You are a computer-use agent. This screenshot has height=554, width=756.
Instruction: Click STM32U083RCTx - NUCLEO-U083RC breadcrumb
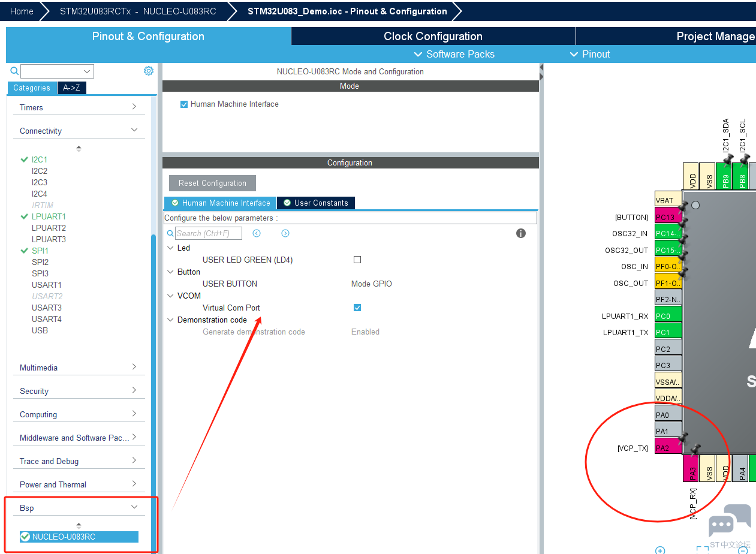coord(138,11)
